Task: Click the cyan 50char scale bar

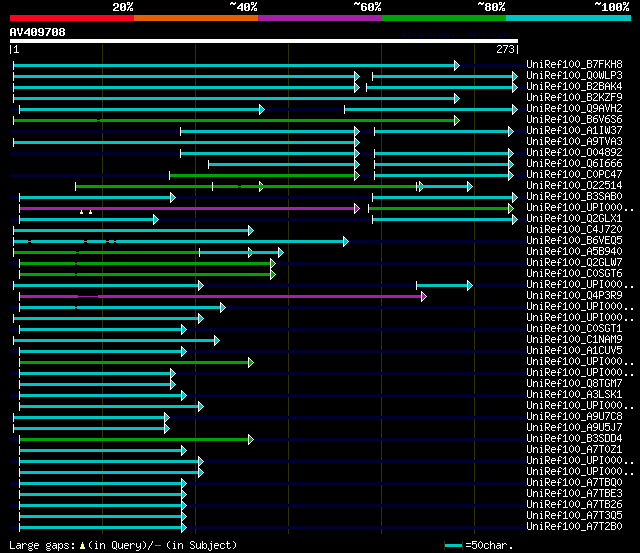Action: 453,546
